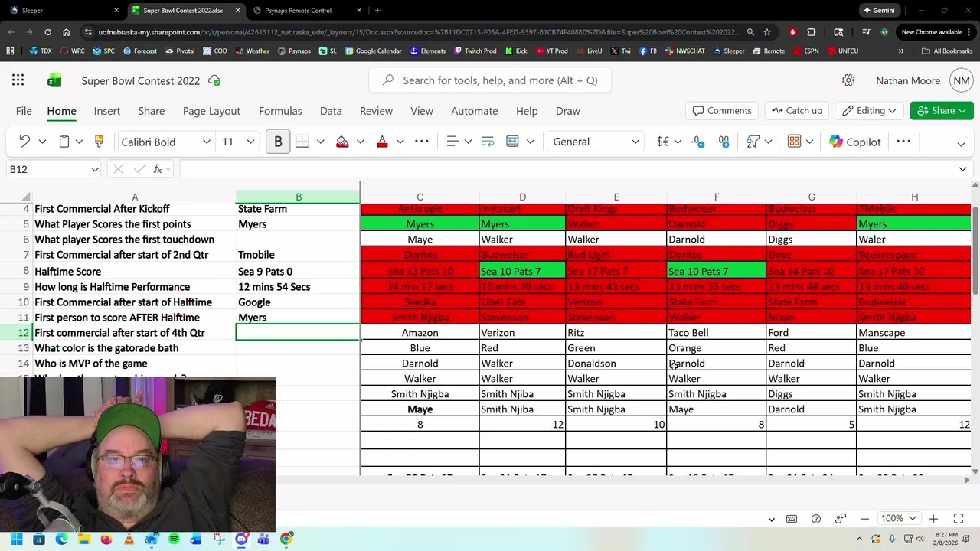The image size is (980, 551).
Task: Click the Catch up button
Action: 797,111
